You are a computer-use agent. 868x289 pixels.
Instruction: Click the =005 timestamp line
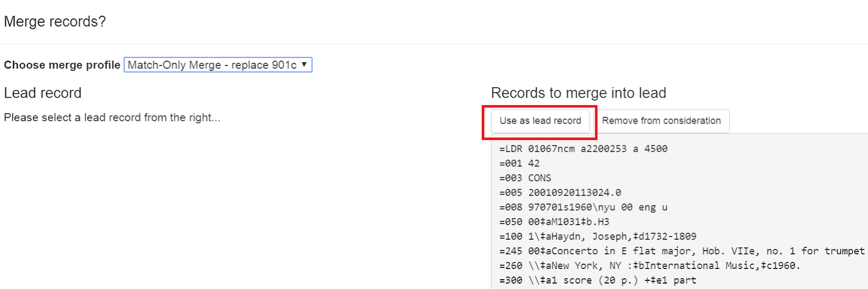(x=560, y=192)
